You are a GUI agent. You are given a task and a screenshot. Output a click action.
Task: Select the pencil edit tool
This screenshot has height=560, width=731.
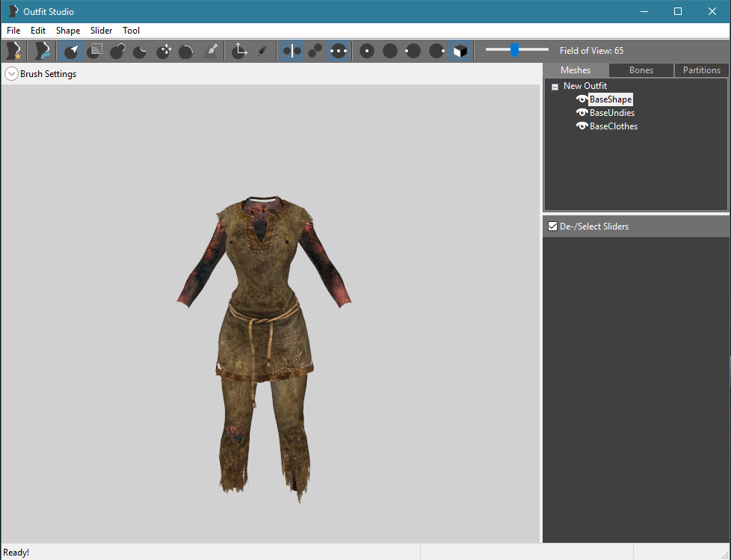coord(262,51)
